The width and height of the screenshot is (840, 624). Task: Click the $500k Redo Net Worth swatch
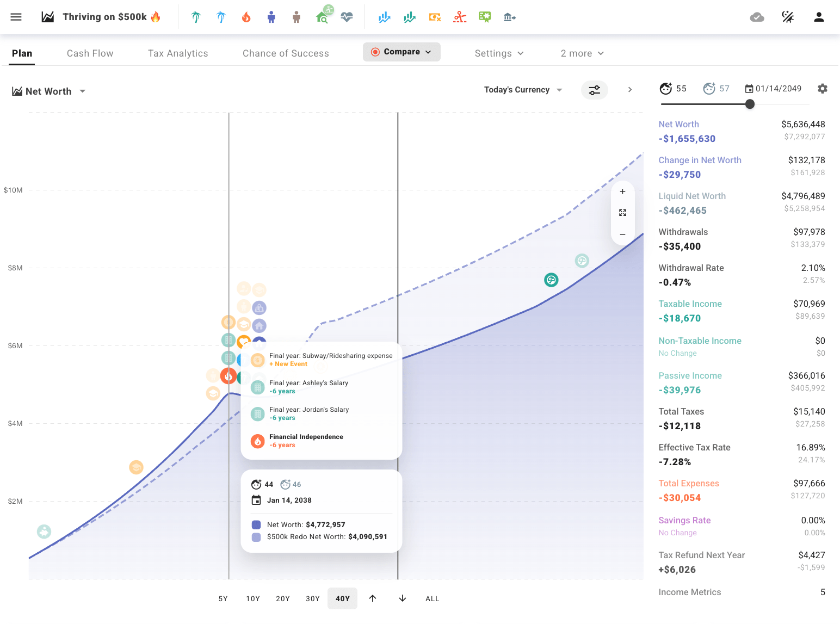click(x=256, y=537)
